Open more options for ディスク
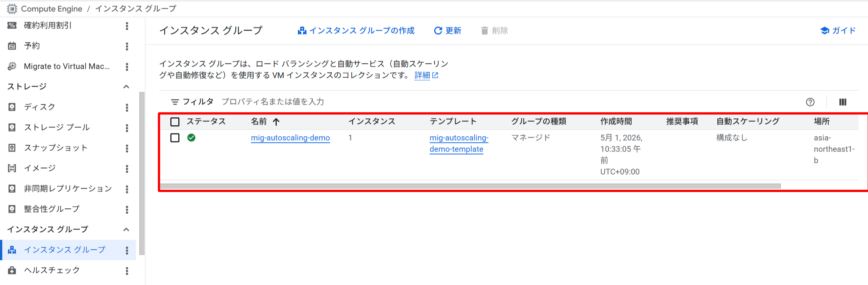 [x=127, y=107]
